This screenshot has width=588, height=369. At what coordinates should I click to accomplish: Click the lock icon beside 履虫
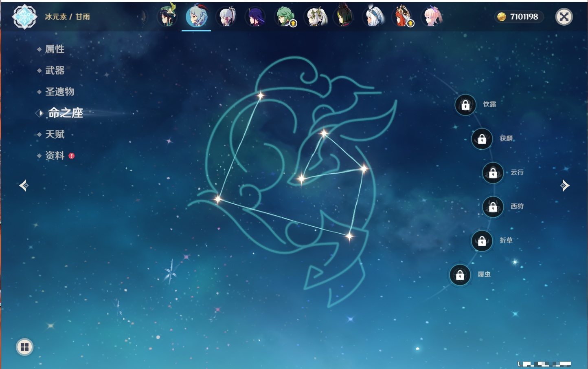(x=460, y=275)
